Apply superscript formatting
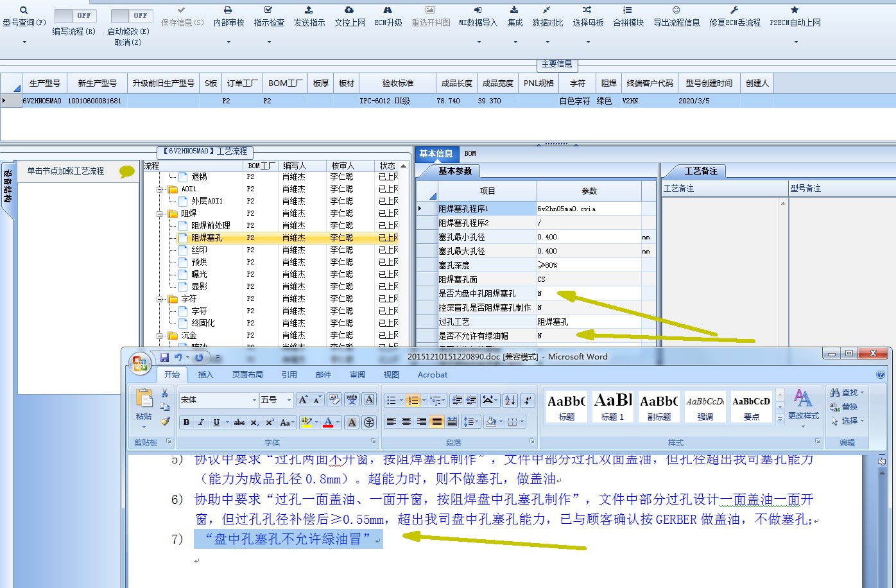 click(270, 422)
